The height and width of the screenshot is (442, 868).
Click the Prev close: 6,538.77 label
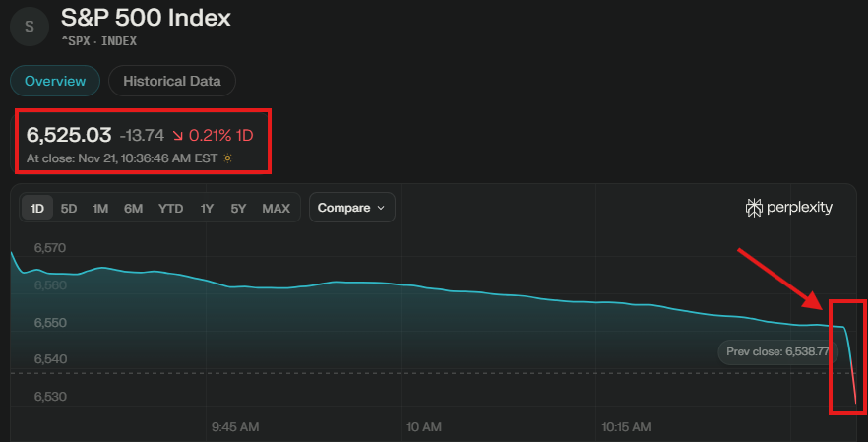[x=777, y=351]
